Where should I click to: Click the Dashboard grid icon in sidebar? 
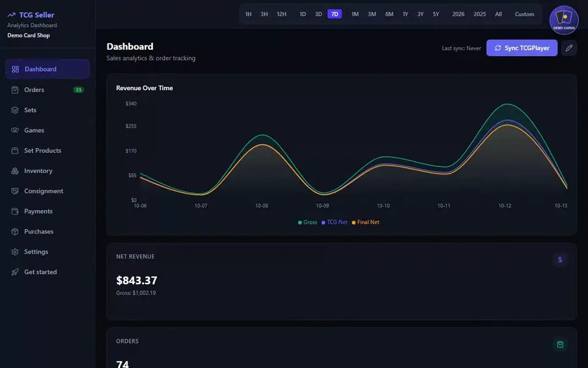pyautogui.click(x=15, y=69)
